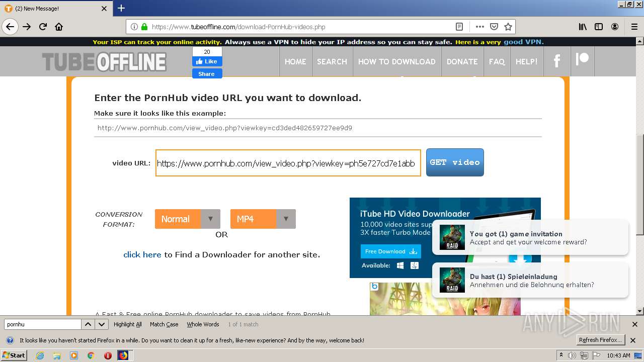Viewport: 644px width, 362px height.
Task: Open the Library icon in toolbar
Action: click(x=583, y=27)
